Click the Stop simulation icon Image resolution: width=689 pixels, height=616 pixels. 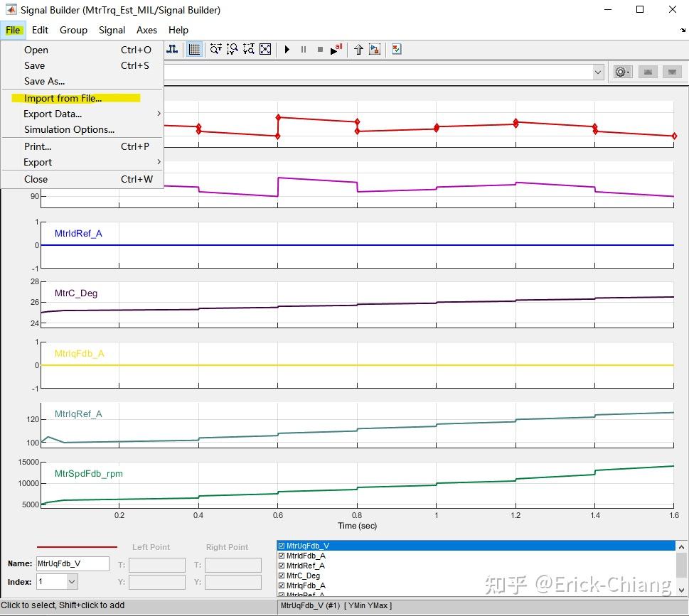pos(320,49)
